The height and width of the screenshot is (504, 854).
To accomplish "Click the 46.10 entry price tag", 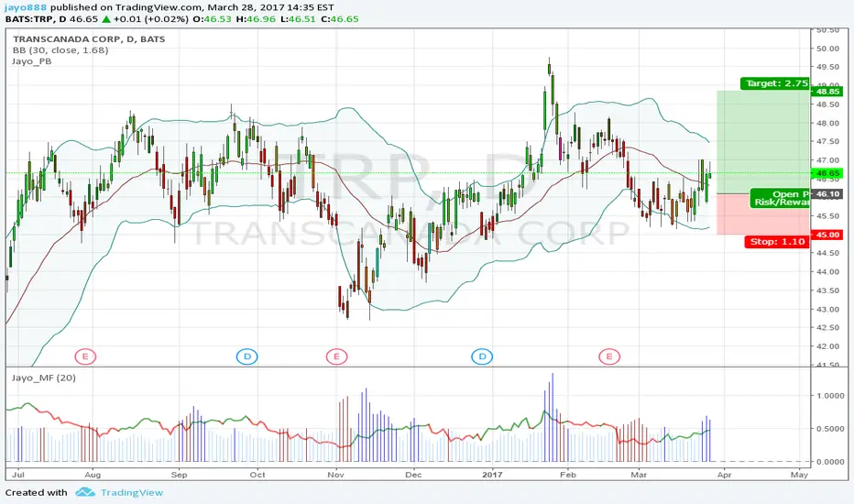I will [827, 194].
